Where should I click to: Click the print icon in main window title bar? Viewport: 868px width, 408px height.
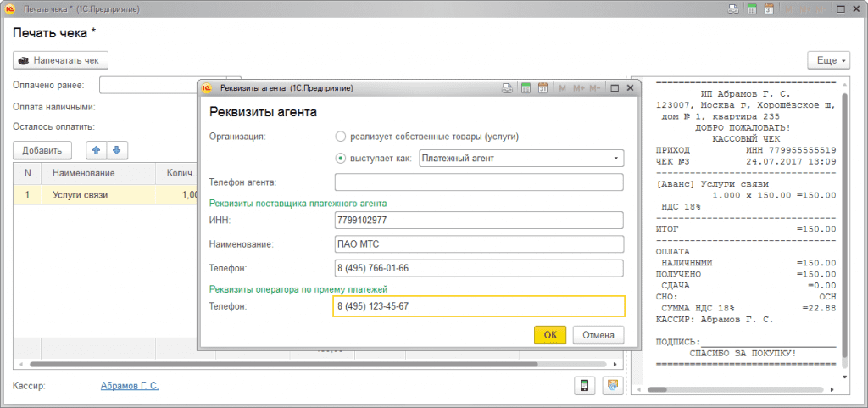735,9
